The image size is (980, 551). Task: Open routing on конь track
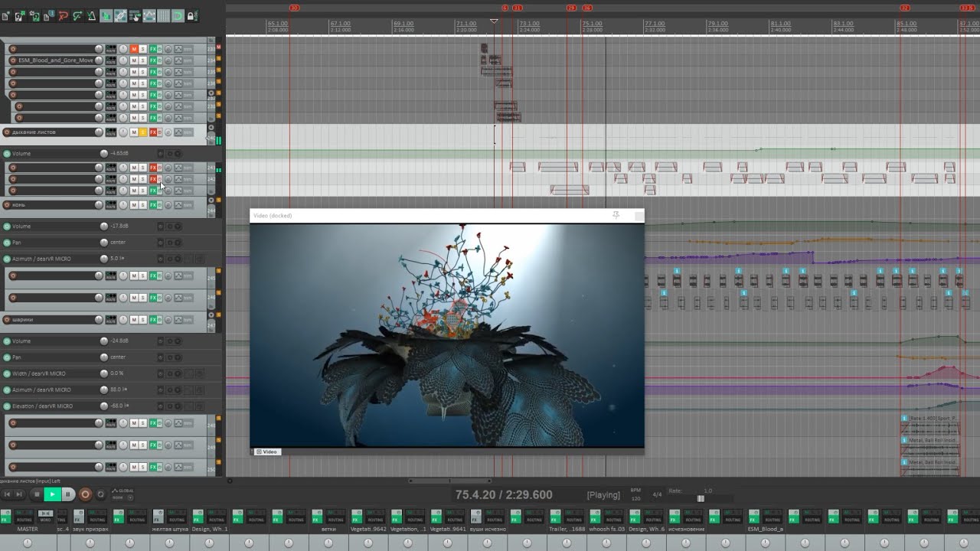[x=111, y=205]
